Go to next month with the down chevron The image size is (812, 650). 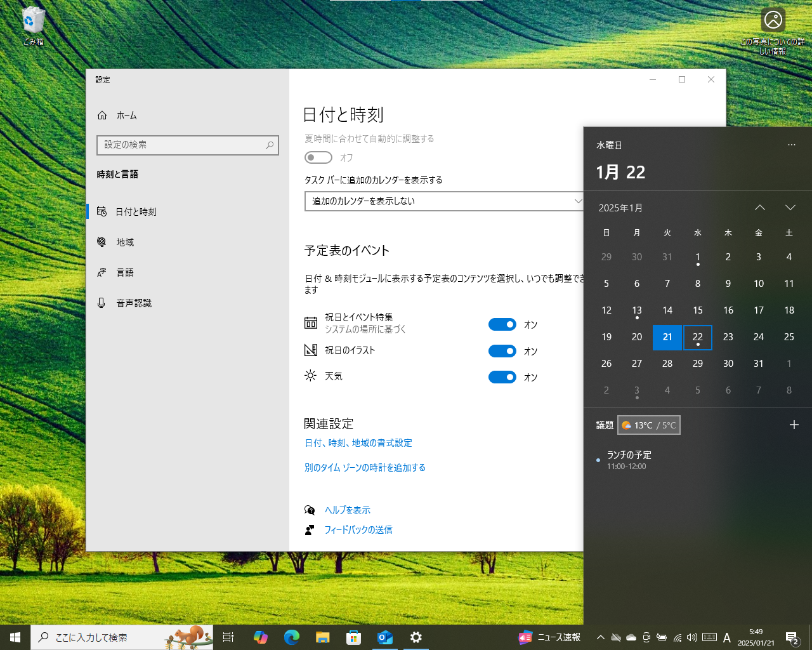click(x=790, y=208)
